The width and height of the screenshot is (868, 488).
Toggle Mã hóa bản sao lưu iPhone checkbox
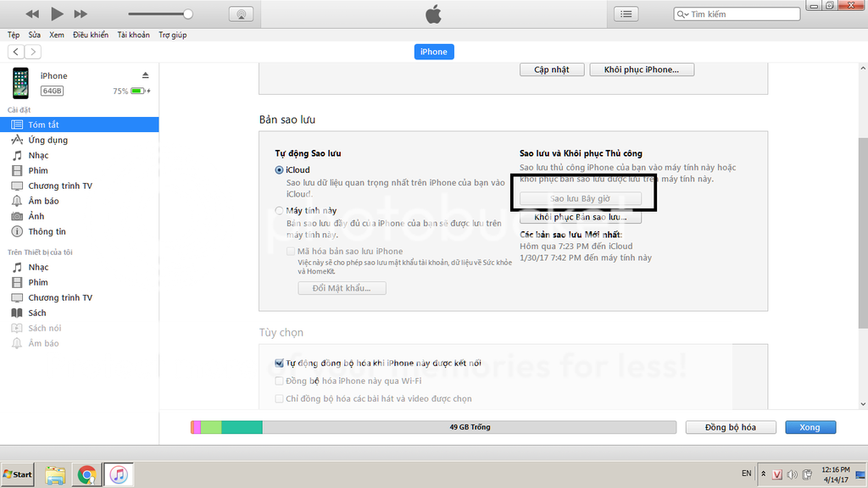[x=291, y=251]
